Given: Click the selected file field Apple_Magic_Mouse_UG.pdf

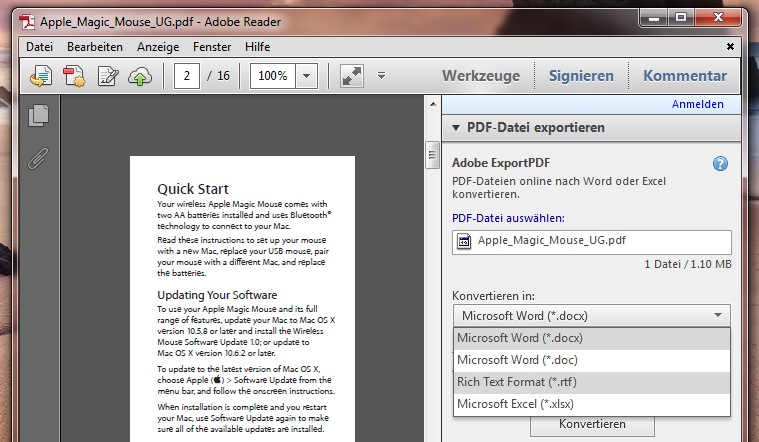Looking at the screenshot, I should coord(592,242).
